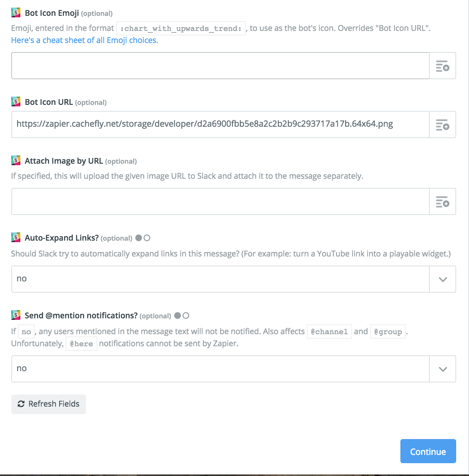Click Slack icon beside Attach Image by URL

[16, 160]
